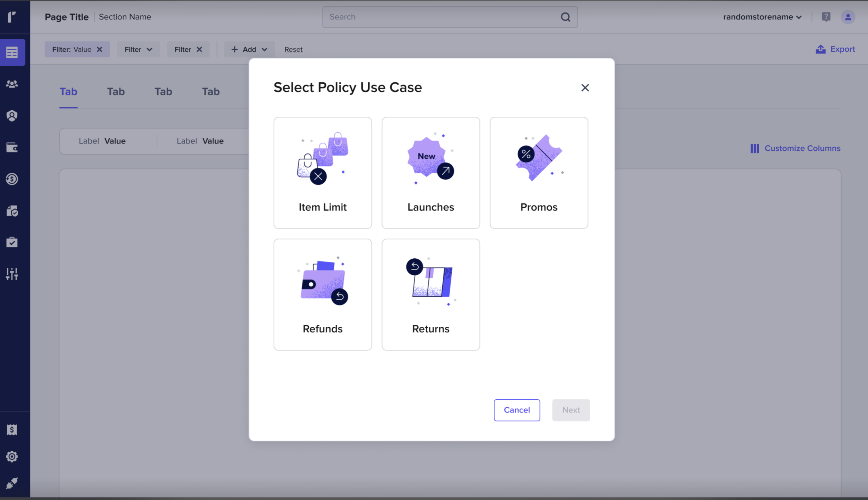Open the settings gear in sidebar

[12, 456]
